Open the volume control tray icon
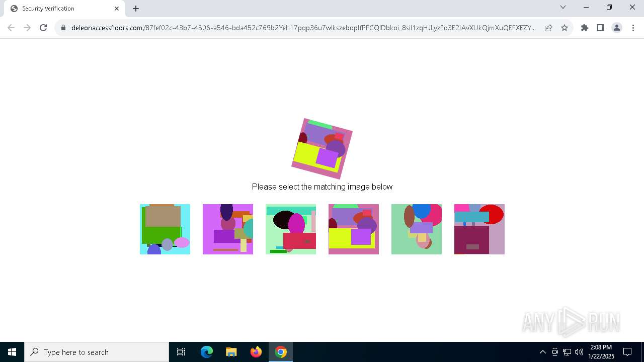 click(x=579, y=352)
